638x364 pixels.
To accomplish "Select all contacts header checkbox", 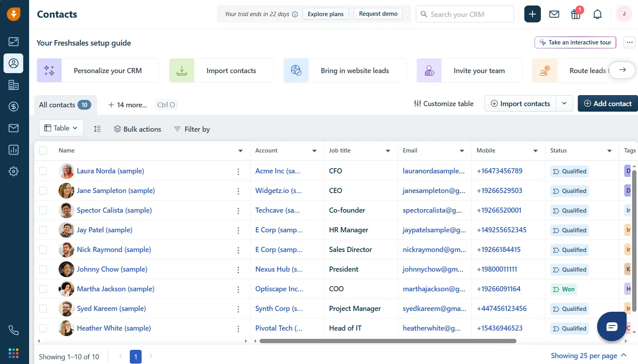I will 43,151.
